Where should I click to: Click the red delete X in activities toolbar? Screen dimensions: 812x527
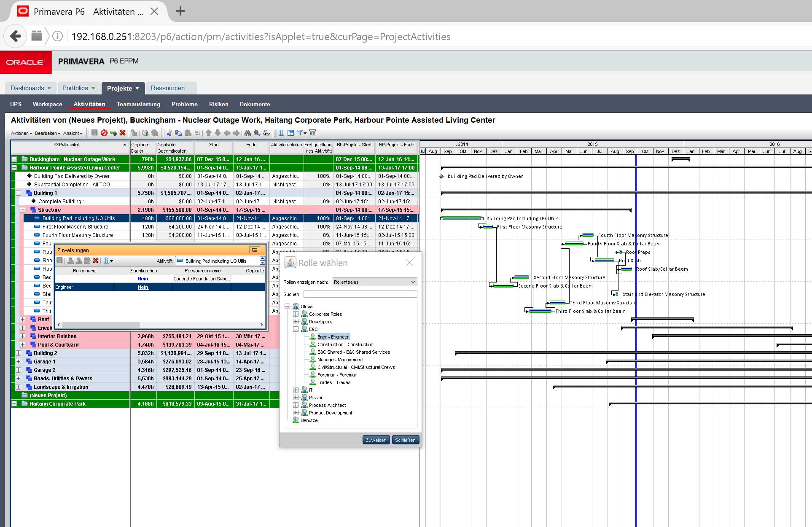pyautogui.click(x=122, y=133)
